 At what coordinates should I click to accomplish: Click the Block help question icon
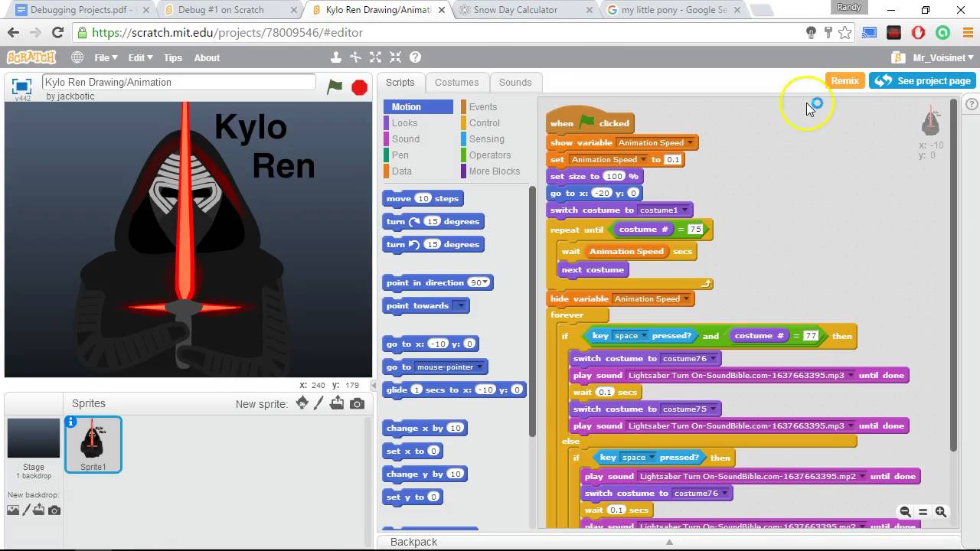pos(415,57)
